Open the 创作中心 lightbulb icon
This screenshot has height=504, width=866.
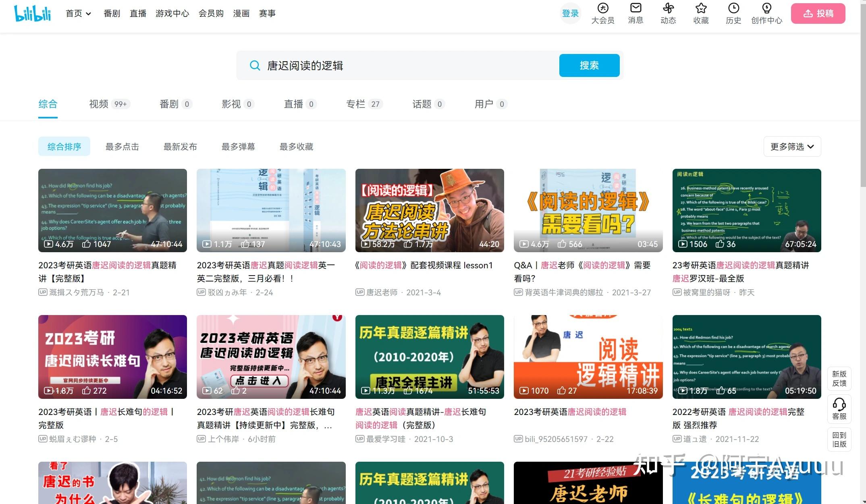[766, 13]
